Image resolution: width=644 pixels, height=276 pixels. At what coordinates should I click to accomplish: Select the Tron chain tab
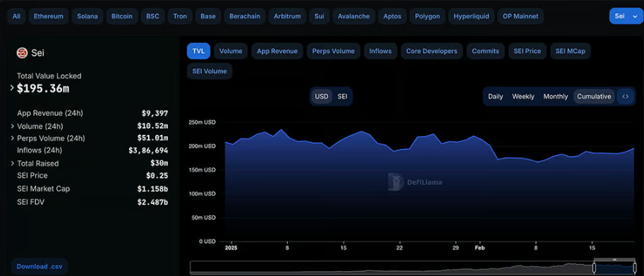pos(180,16)
